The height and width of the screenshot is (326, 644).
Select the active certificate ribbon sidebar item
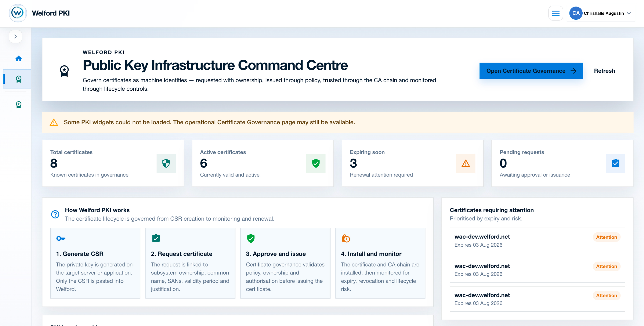coord(17,79)
